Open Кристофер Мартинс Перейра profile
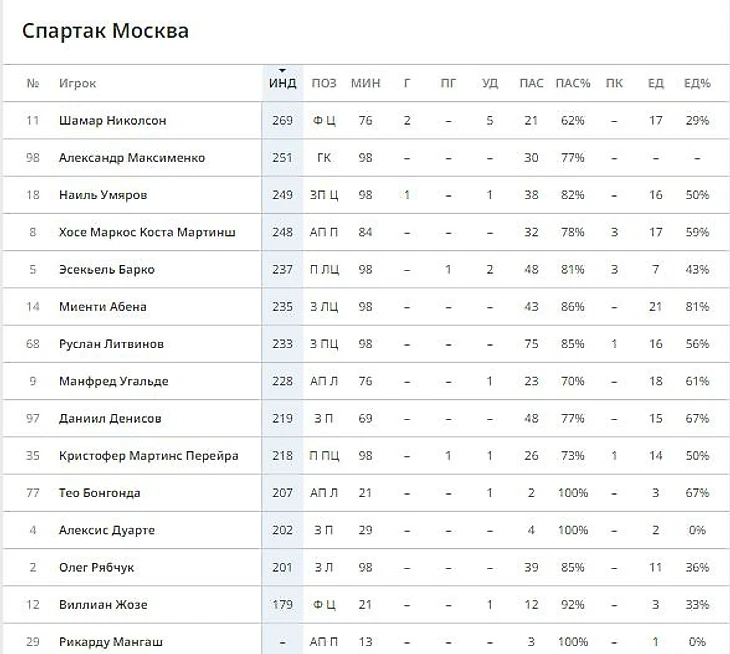Viewport: 730px width, 654px height. 149,456
